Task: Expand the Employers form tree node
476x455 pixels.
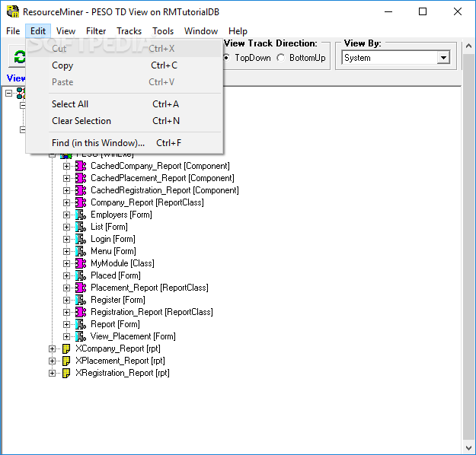Action: (x=66, y=215)
